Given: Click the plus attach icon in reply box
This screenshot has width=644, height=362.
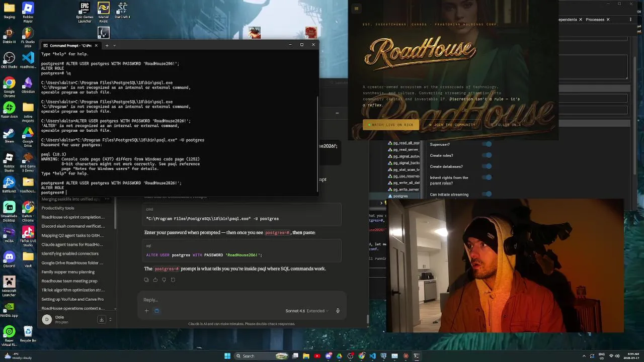Looking at the screenshot, I should point(146,311).
